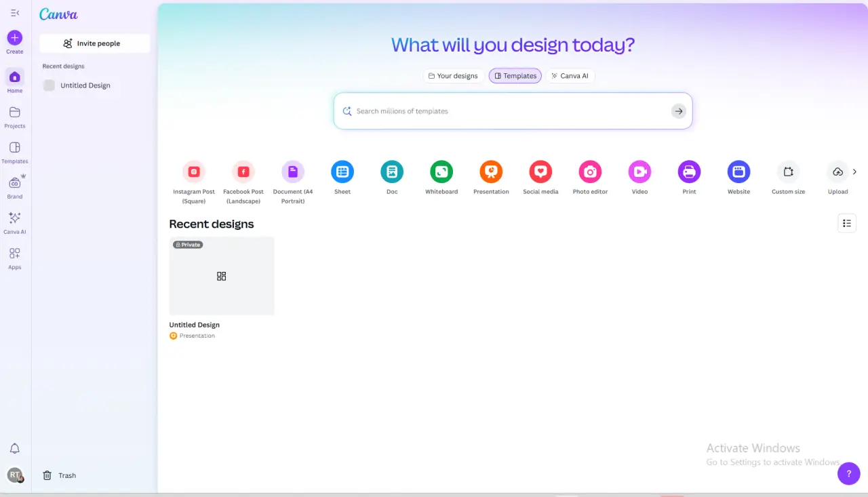Open Templates in the sidebar
This screenshot has height=497, width=868.
pos(15,151)
